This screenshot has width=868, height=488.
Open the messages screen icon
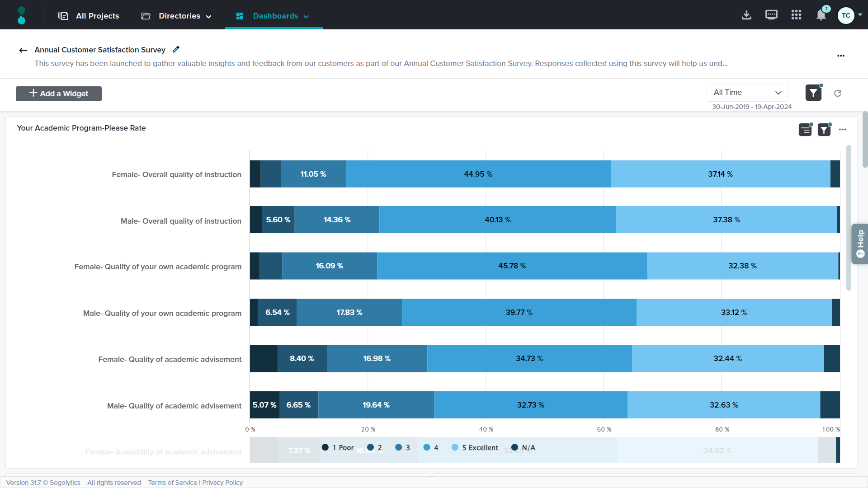click(771, 15)
